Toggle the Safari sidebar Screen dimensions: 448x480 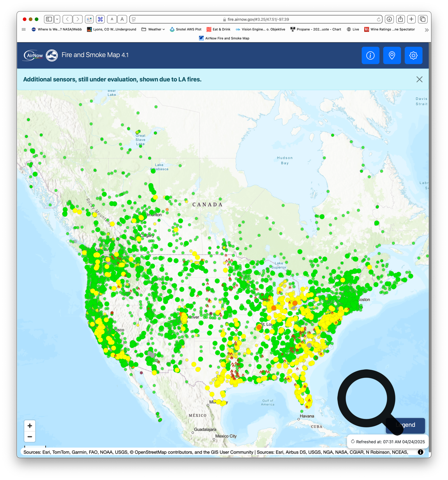point(49,19)
